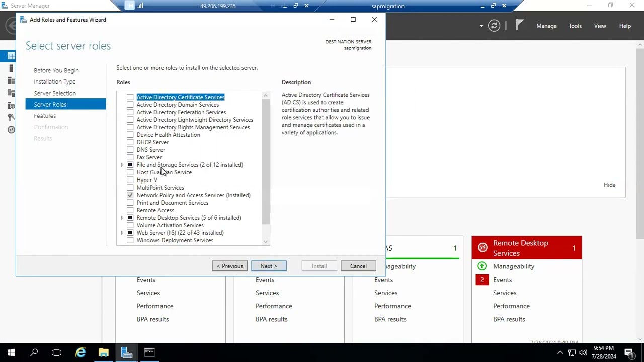Enable the Fax Server role checkbox
Viewport: 644px width, 362px height.
[x=130, y=157]
